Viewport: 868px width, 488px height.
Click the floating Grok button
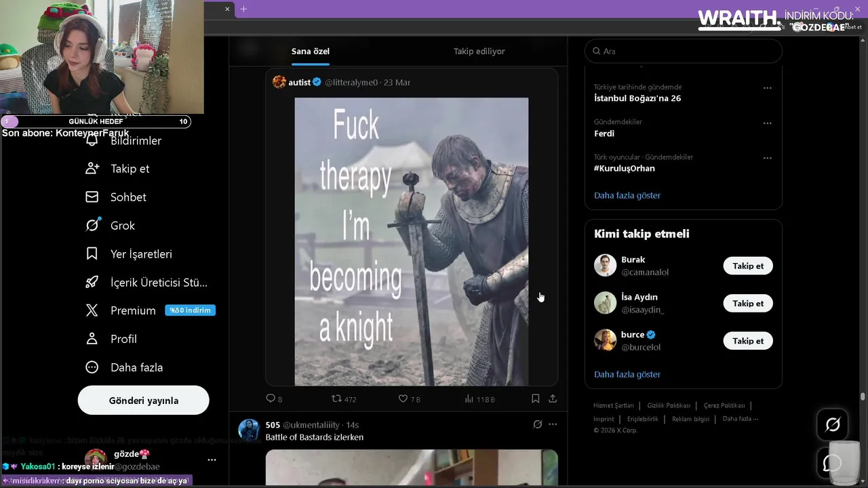click(833, 425)
